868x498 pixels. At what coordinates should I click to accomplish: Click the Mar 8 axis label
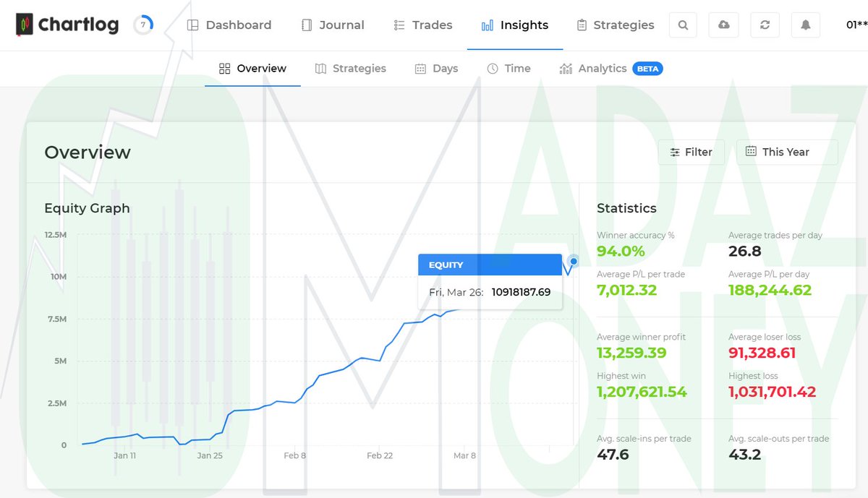464,456
